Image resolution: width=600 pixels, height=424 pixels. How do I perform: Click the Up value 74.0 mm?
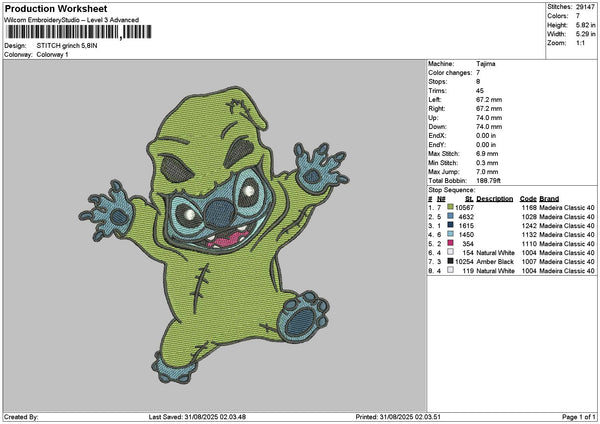tap(489, 118)
